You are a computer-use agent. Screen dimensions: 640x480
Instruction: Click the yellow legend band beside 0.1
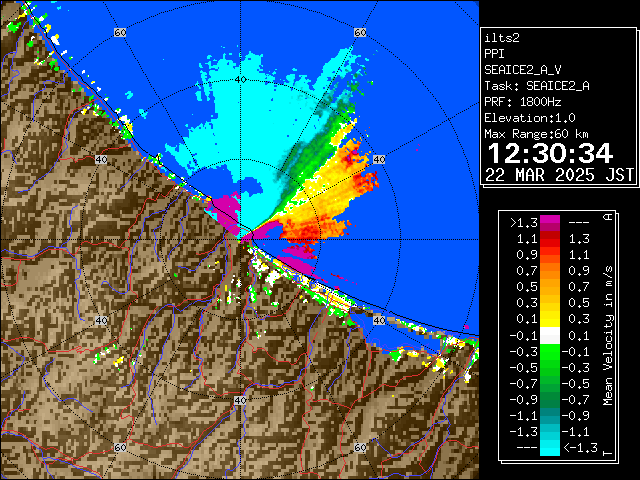pos(550,319)
